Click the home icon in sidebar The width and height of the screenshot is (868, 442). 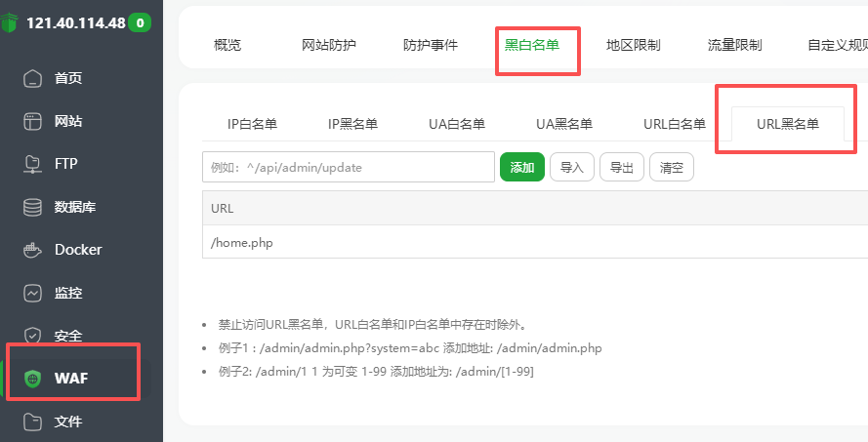pos(34,79)
